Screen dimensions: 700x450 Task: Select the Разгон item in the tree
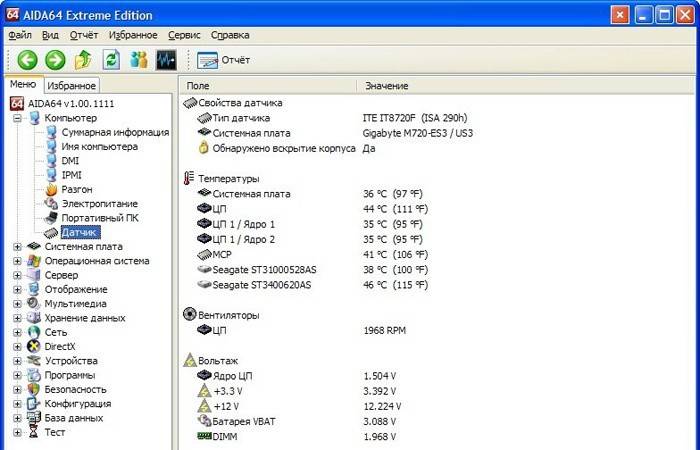(76, 189)
